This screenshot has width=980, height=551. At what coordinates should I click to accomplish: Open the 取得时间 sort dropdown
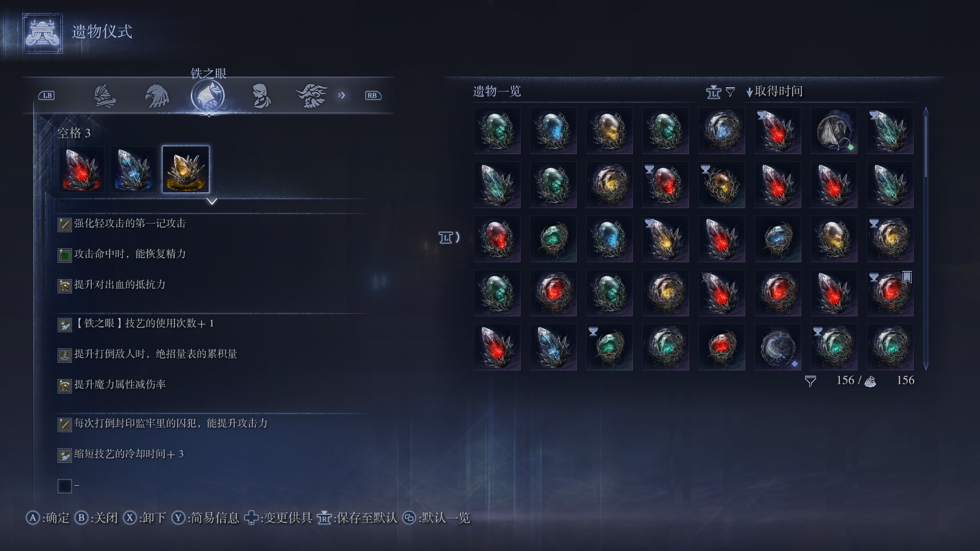[775, 91]
